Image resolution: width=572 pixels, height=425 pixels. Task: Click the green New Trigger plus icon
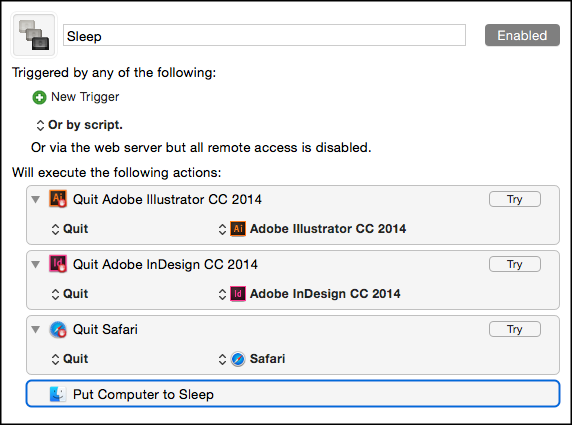39,97
